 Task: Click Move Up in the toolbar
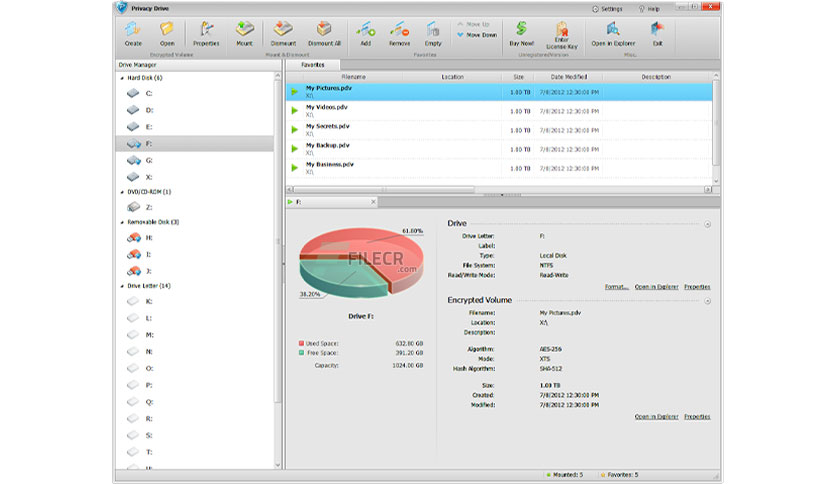click(473, 25)
